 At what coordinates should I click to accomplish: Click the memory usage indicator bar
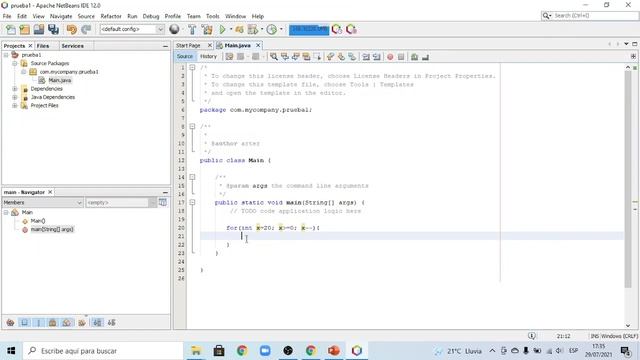click(x=309, y=29)
